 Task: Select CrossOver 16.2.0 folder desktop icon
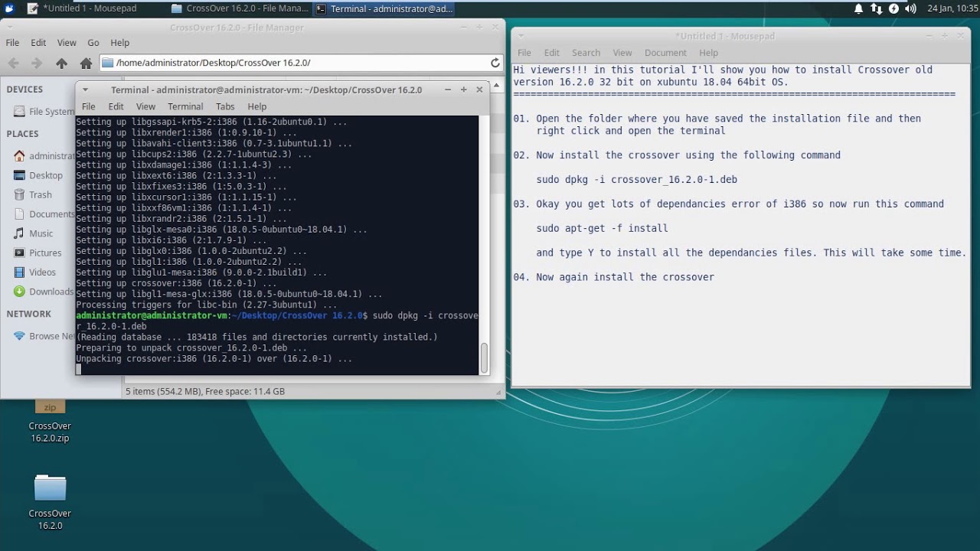[50, 502]
